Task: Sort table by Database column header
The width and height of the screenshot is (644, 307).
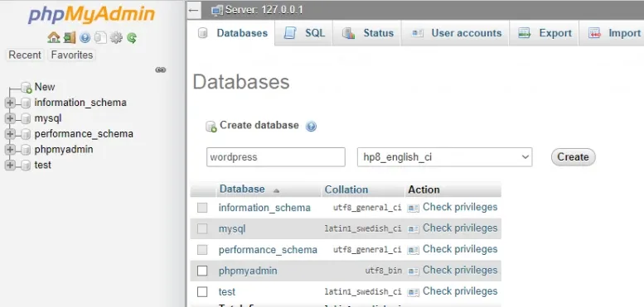Action: (242, 189)
